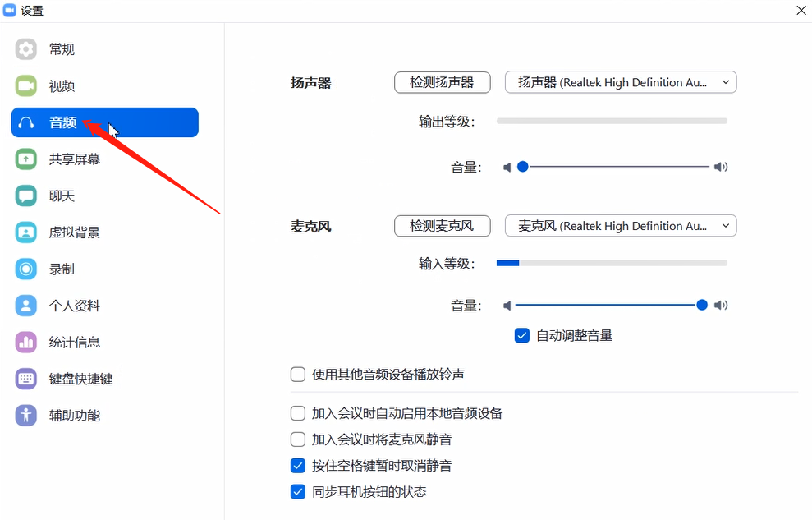Expand the microphone (麦克风) device dropdown
The image size is (812, 520).
(621, 226)
